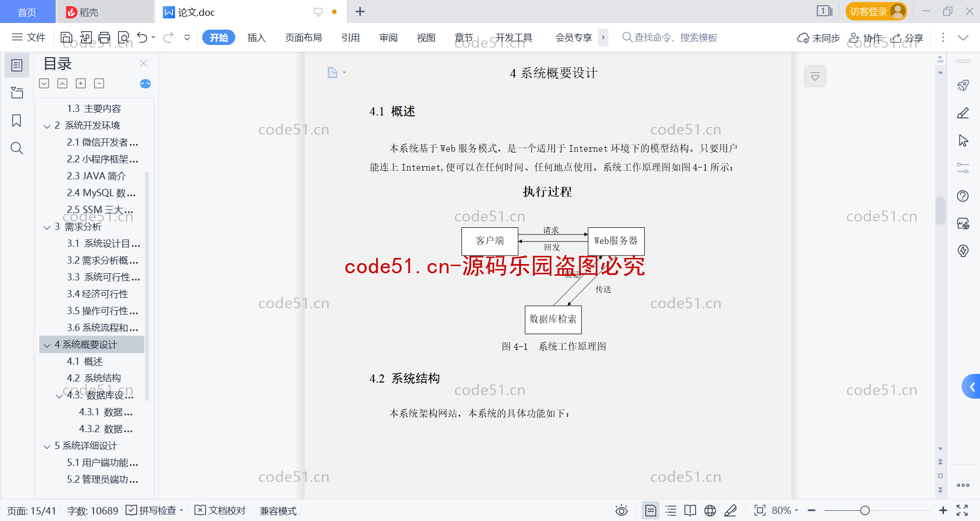Select the 页面布局 ribbon tab
This screenshot has height=521, width=980.
click(303, 37)
